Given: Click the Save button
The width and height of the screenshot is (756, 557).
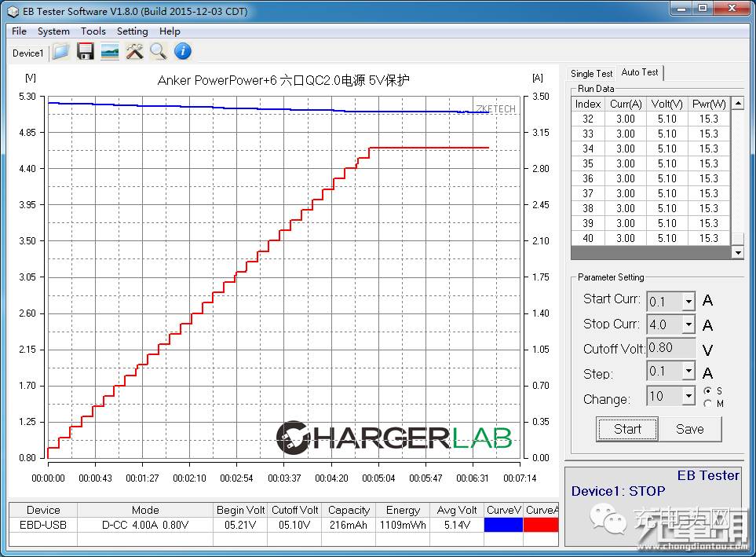Looking at the screenshot, I should (690, 429).
